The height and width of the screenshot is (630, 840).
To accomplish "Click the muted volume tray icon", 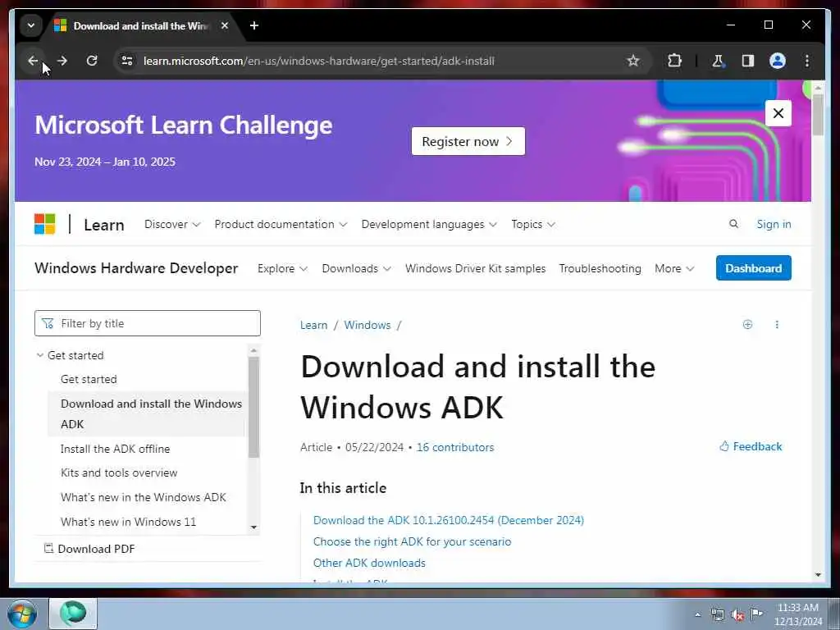I will tap(737, 614).
